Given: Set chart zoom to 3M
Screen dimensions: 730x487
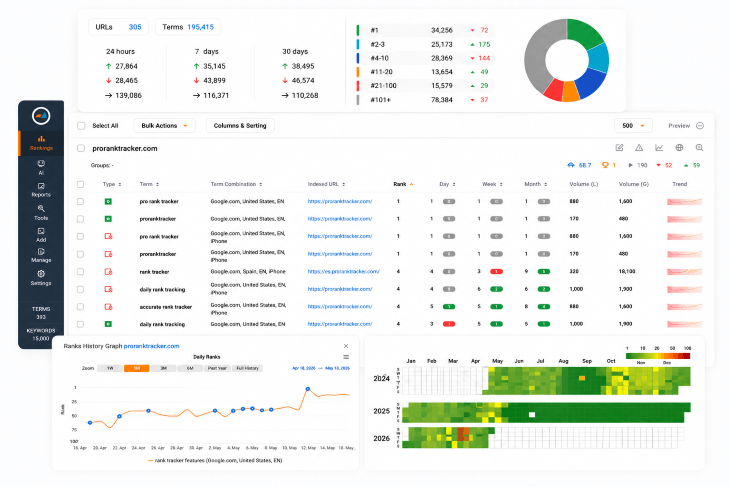Looking at the screenshot, I should click(x=163, y=368).
